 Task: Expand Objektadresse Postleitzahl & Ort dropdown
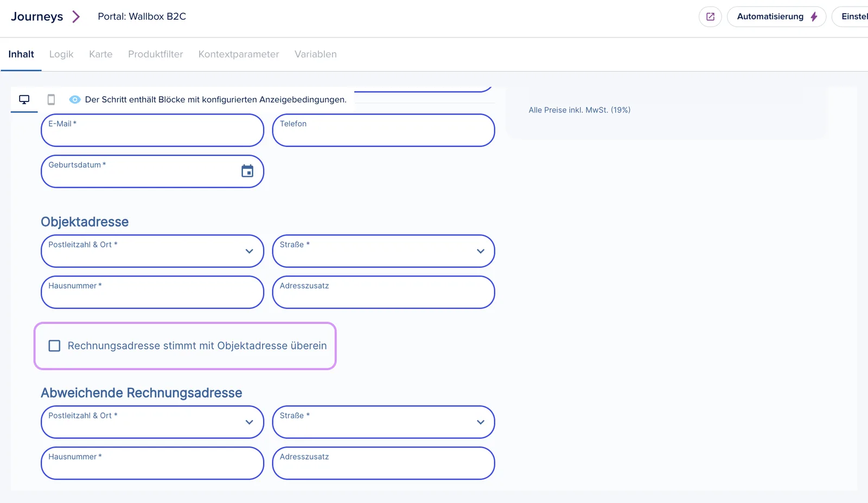click(x=249, y=251)
